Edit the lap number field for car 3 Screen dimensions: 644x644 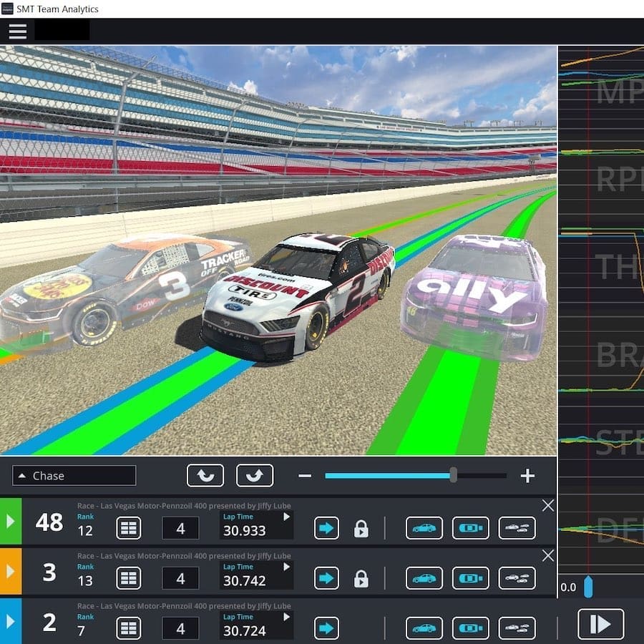181,578
